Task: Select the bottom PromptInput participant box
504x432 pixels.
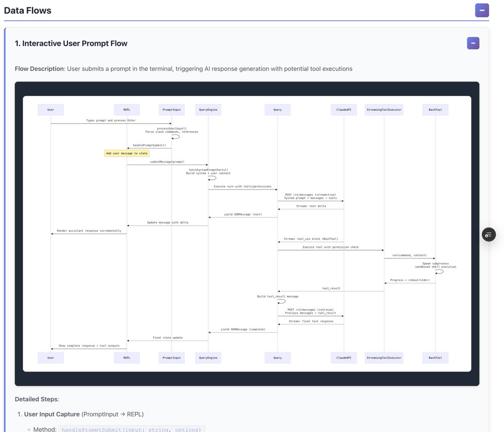Action: 171,358
